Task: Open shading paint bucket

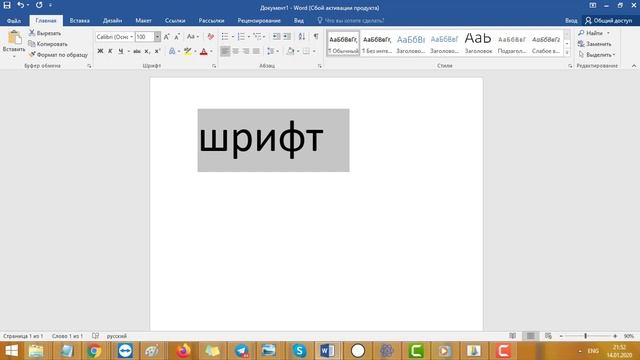Action: [x=290, y=51]
